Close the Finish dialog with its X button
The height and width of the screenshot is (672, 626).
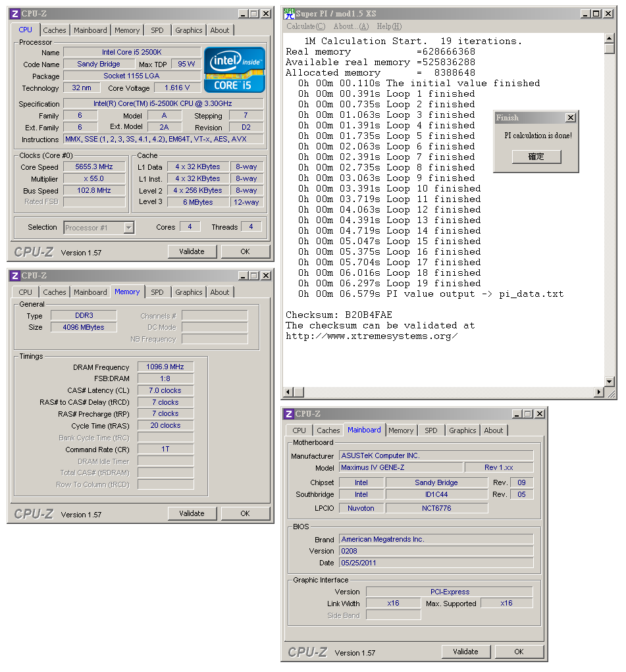tap(570, 117)
